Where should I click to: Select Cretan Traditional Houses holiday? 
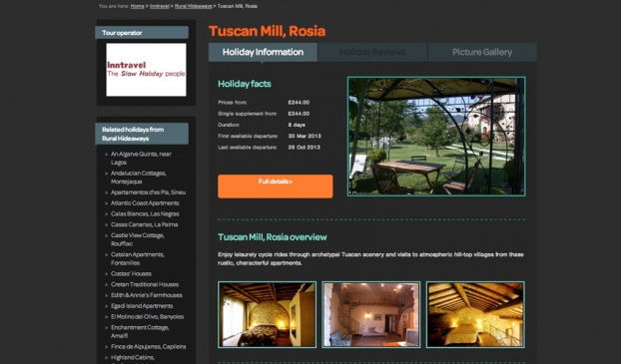click(x=145, y=284)
